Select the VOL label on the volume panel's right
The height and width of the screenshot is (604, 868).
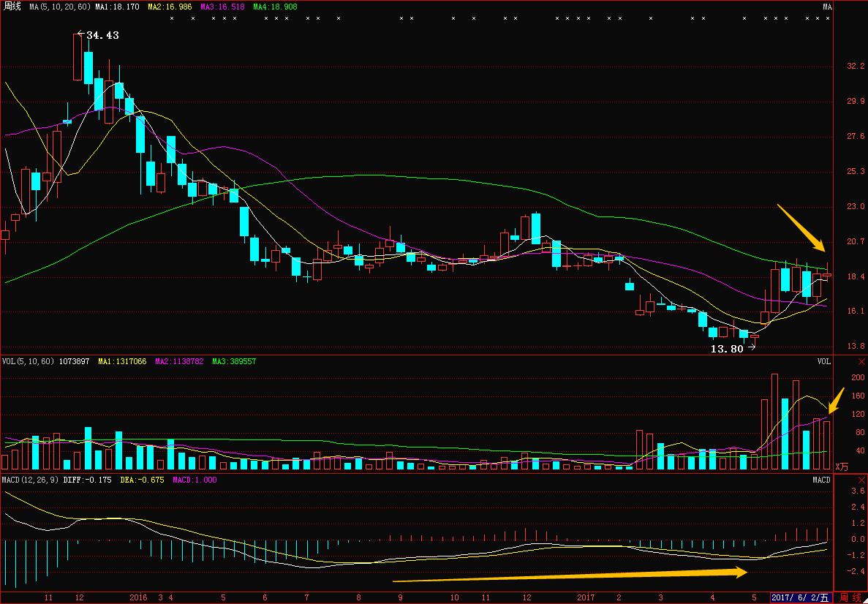(x=824, y=361)
